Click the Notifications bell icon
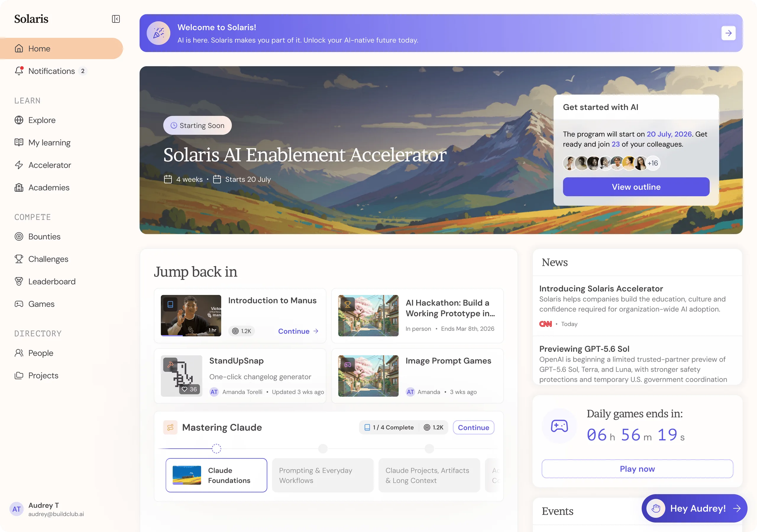The width and height of the screenshot is (757, 532). click(x=19, y=71)
